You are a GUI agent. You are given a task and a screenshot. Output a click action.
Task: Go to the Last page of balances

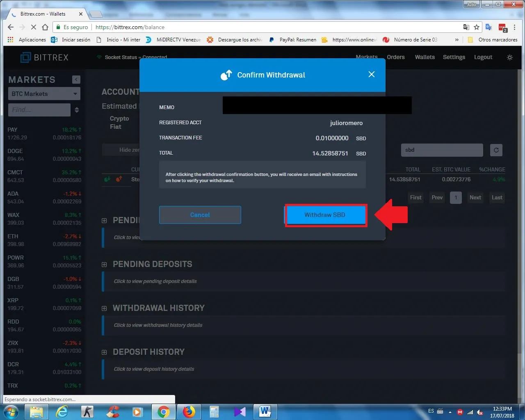497,198
